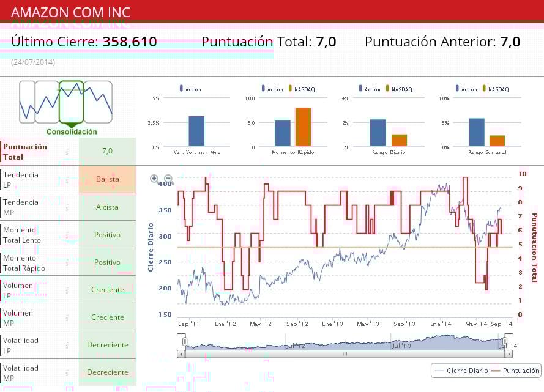Click the Volatilidad LP row label

pyautogui.click(x=21, y=345)
